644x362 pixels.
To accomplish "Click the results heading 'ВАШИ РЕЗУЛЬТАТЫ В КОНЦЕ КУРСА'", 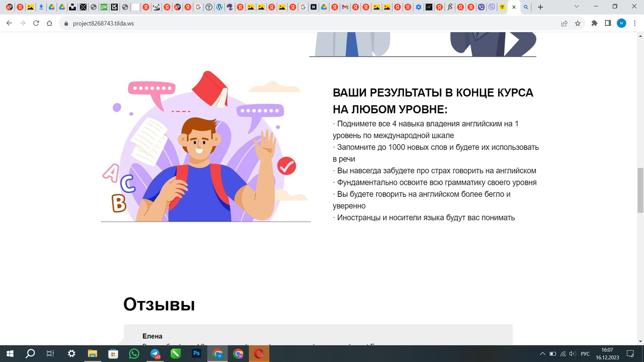I will click(433, 93).
